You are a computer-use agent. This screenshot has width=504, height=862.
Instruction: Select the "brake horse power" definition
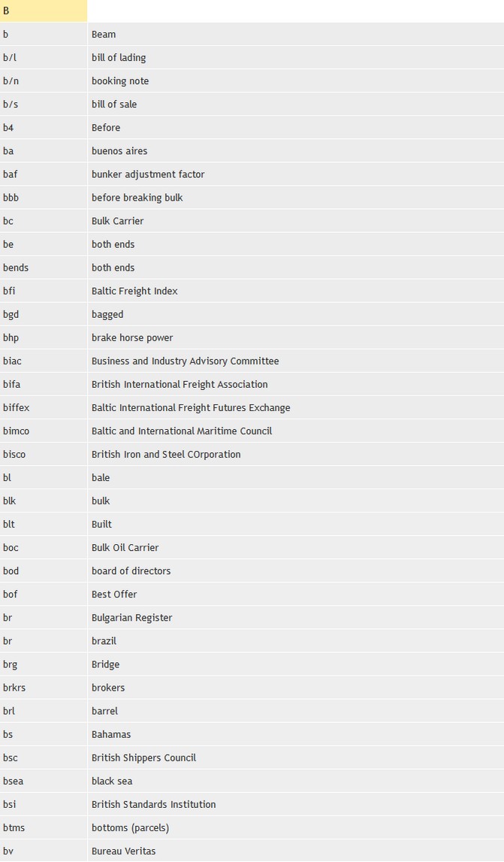pos(132,337)
